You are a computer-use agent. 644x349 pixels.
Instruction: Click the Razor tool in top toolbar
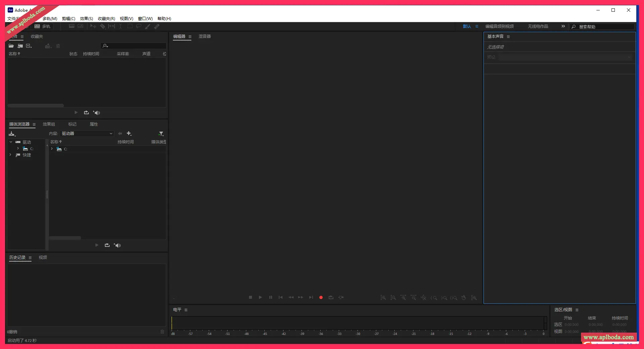(x=103, y=26)
